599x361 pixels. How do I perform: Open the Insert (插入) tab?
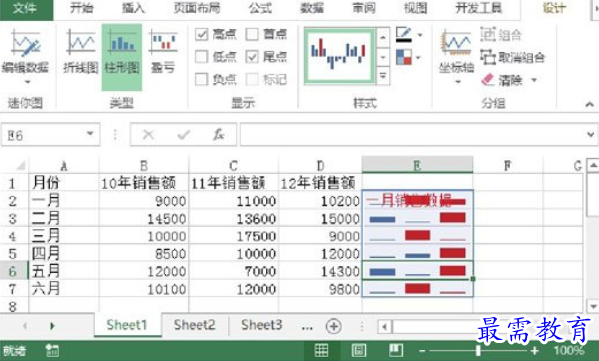(133, 8)
